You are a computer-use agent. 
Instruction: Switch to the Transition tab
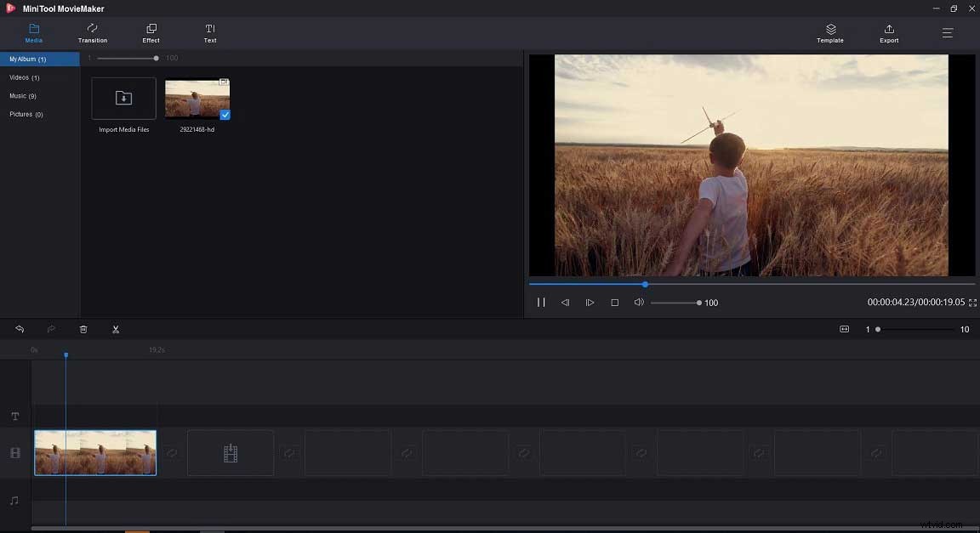tap(92, 33)
